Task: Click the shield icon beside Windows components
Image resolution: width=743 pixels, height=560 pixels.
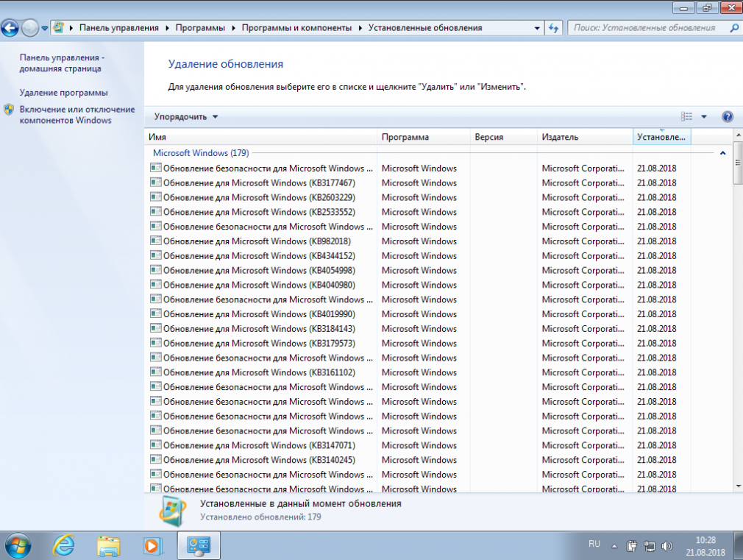Action: [x=9, y=110]
